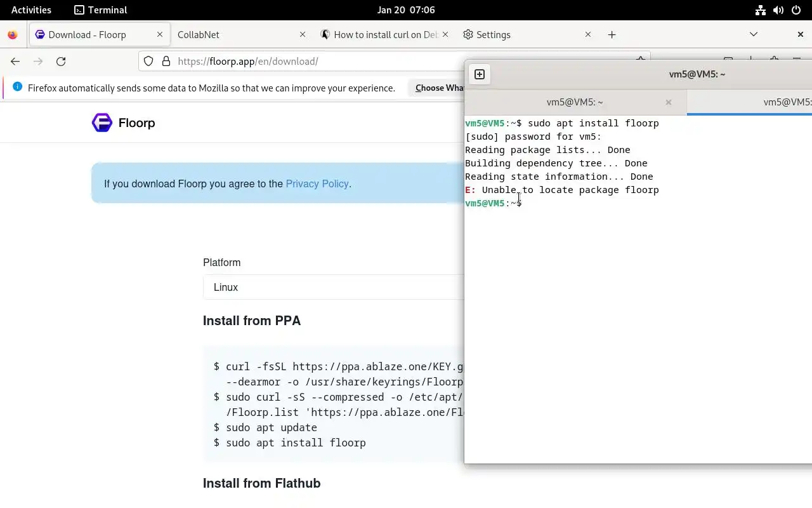Viewport: 812px width, 508px height.
Task: Open the Activities overview
Action: click(x=31, y=10)
